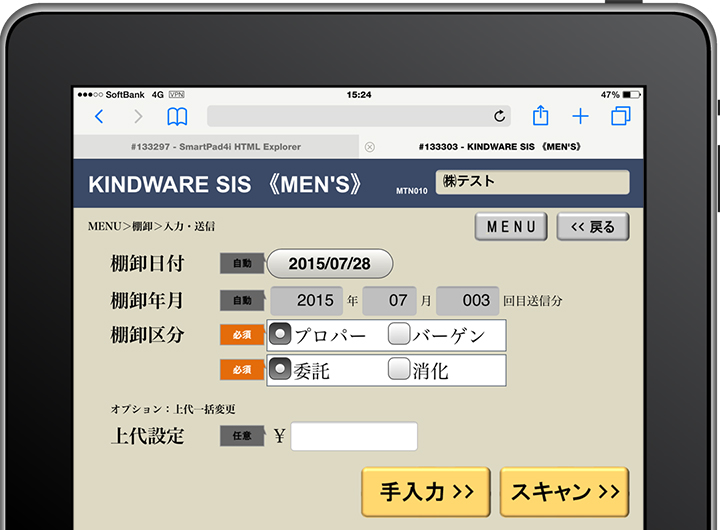720x530 pixels.
Task: Click the MENU>棚卸>入力・送信 breadcrumb text
Action: [152, 226]
